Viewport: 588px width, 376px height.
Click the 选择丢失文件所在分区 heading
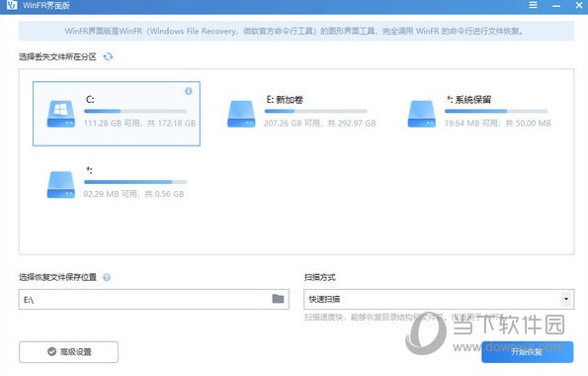click(x=57, y=56)
